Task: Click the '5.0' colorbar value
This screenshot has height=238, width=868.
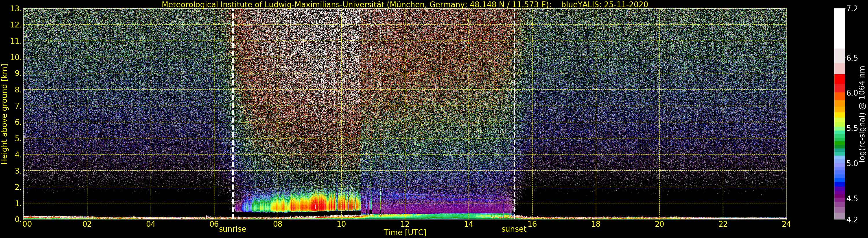Action: click(852, 163)
